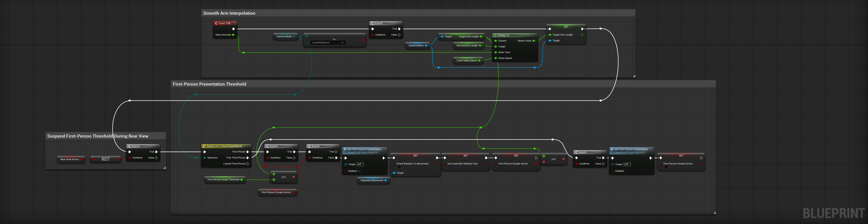This screenshot has width=868, height=224.
Task: Select the SET Orient Rotation To Movement node header
Action: (415, 156)
